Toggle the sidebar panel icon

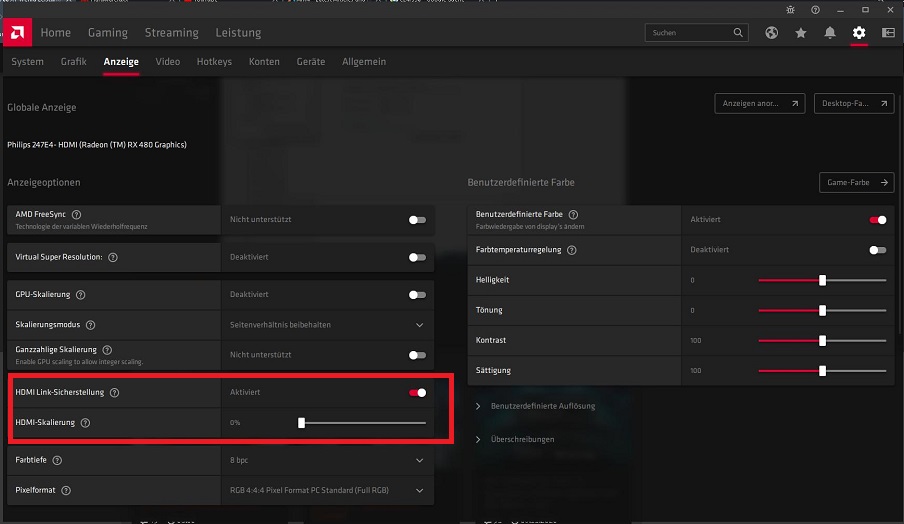(x=888, y=33)
